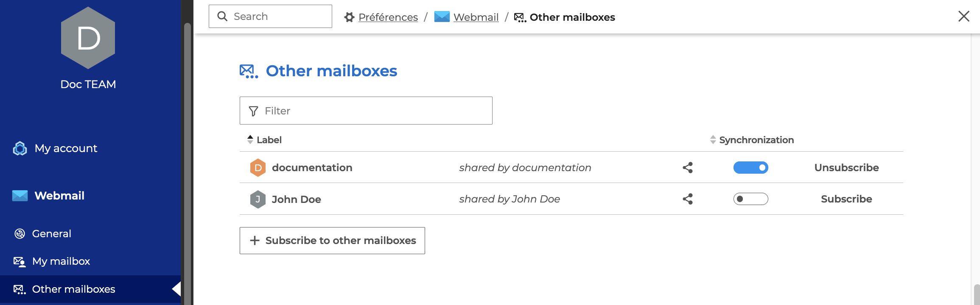The image size is (980, 305).
Task: Select General in Webmail settings
Action: tap(51, 234)
